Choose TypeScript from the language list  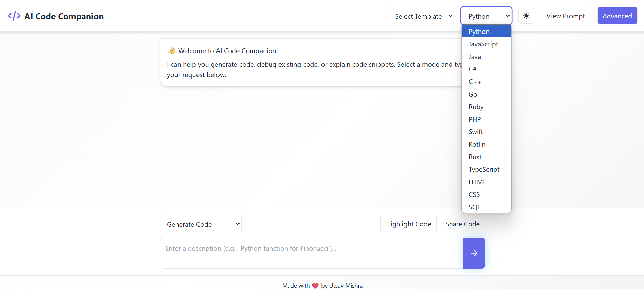point(486,169)
